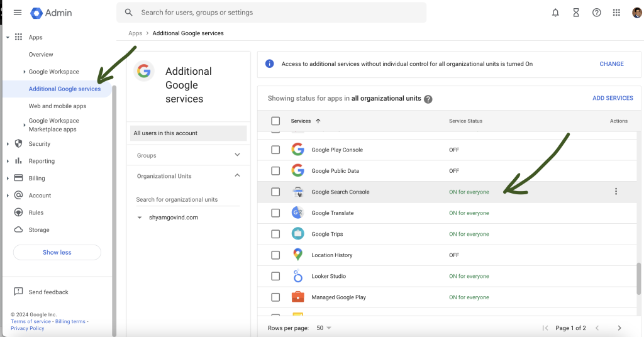Check the Looker Studio checkbox

coord(275,276)
